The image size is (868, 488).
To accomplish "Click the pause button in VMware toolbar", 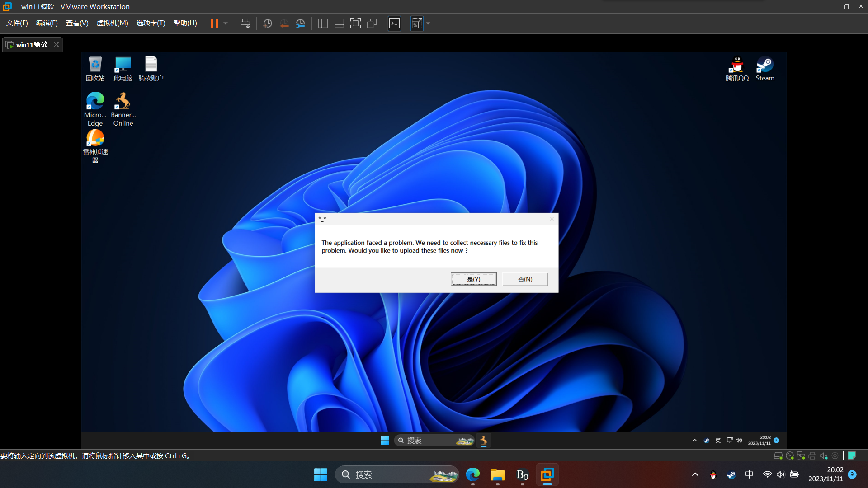I will (214, 23).
